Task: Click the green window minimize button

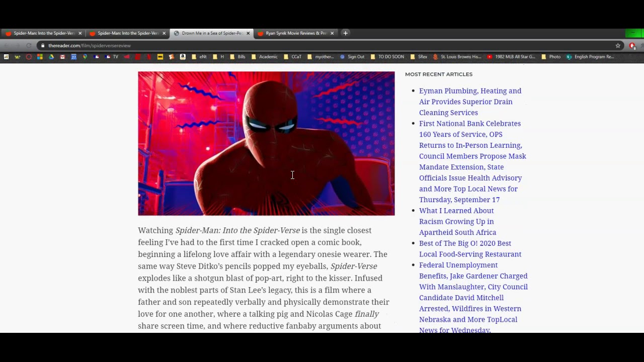Action: [633, 33]
